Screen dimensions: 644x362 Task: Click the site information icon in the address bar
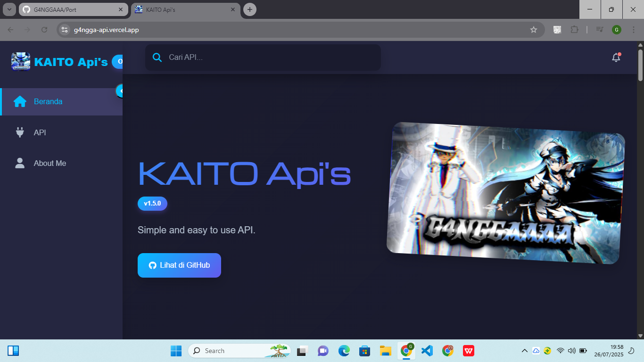(x=64, y=29)
